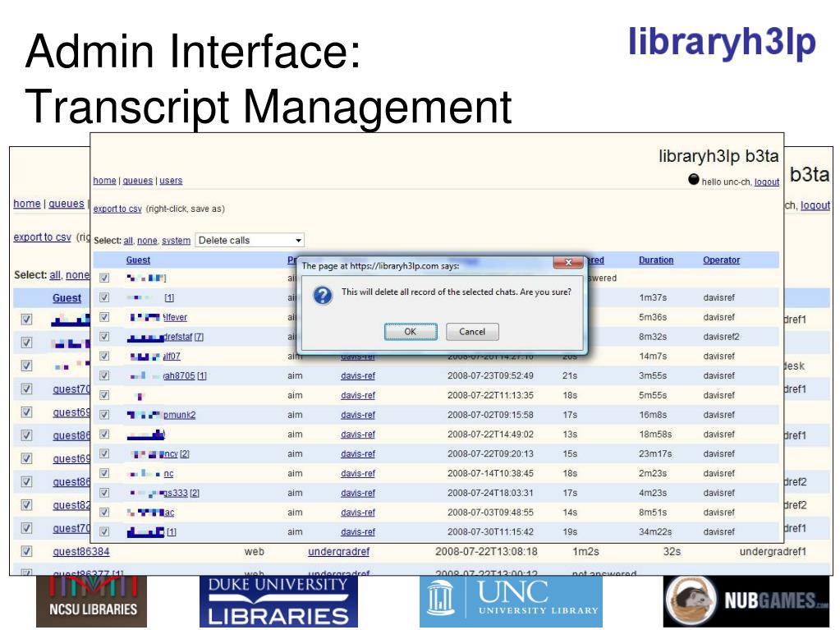Click the home link in the front window

click(x=104, y=181)
